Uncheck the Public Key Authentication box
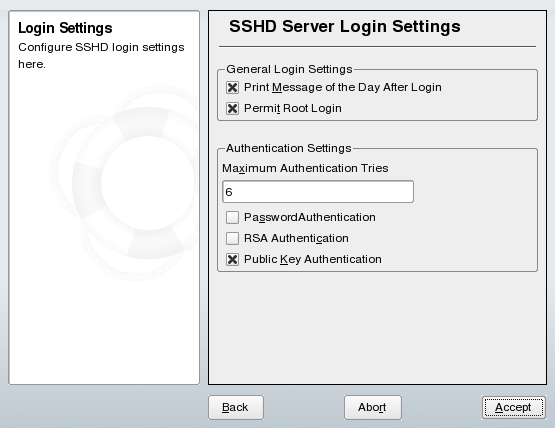Image resolution: width=555 pixels, height=428 pixels. [x=232, y=259]
